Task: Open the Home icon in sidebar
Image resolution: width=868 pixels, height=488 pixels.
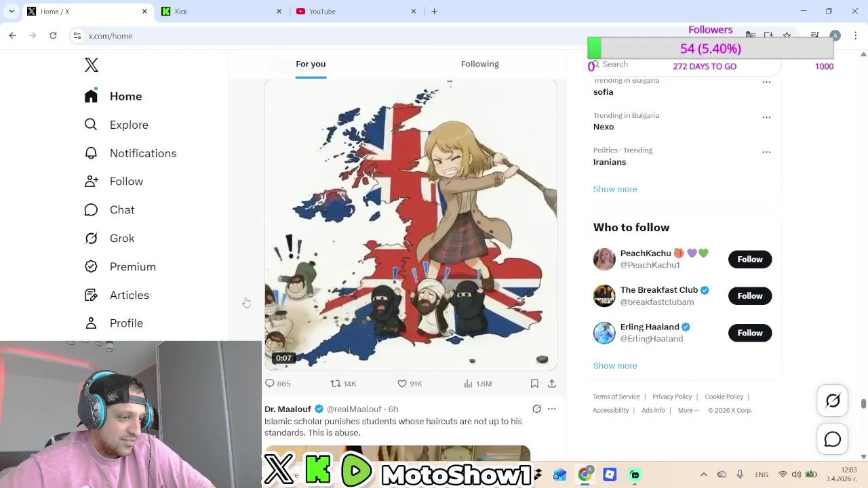Action: point(91,96)
